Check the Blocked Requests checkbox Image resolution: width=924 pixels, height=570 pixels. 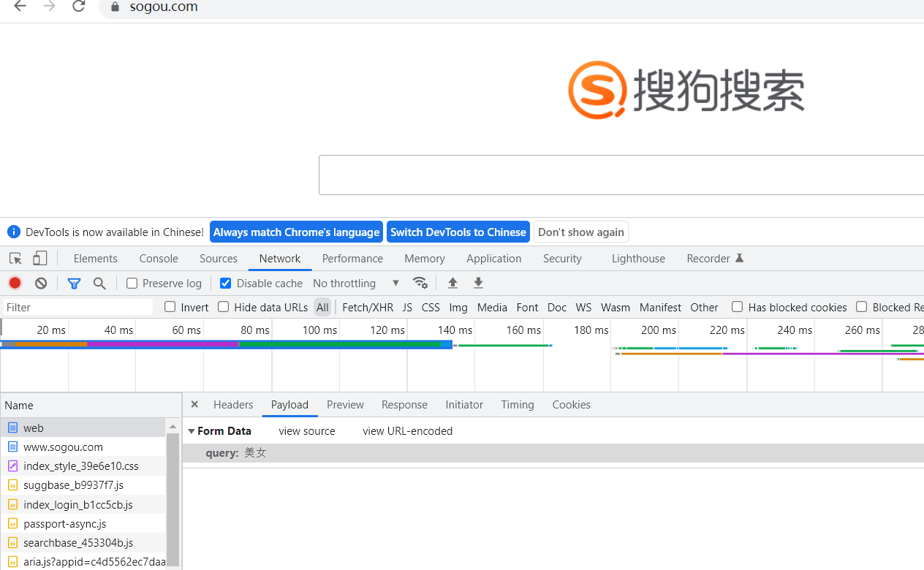861,307
